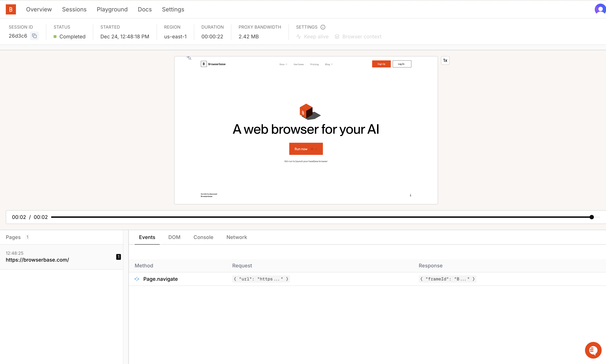This screenshot has width=606, height=364.
Task: Switch to the Network tab
Action: coord(237,237)
